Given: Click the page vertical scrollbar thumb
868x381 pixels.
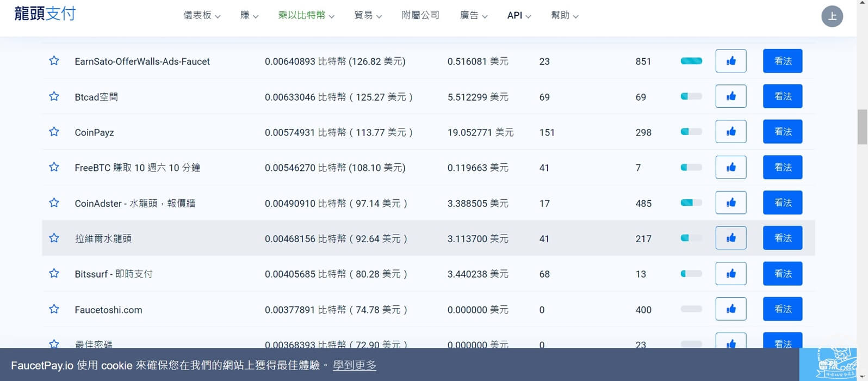Looking at the screenshot, I should [863, 127].
